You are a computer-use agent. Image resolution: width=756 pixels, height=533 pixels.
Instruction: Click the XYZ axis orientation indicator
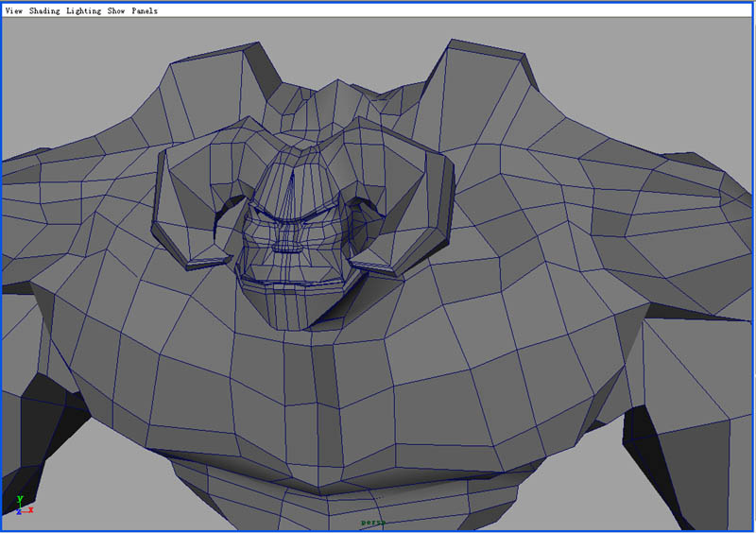(x=24, y=506)
